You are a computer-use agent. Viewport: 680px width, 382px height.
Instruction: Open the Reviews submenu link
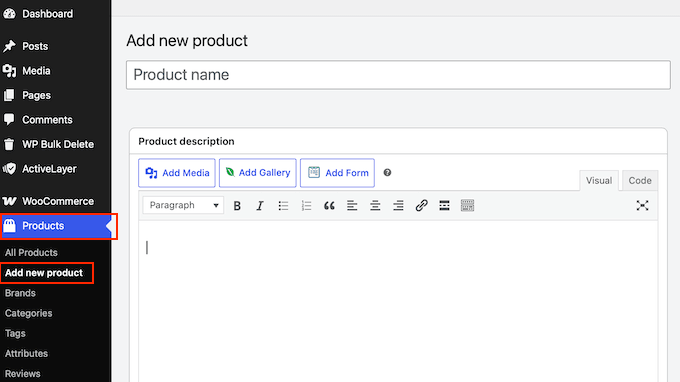pos(23,374)
